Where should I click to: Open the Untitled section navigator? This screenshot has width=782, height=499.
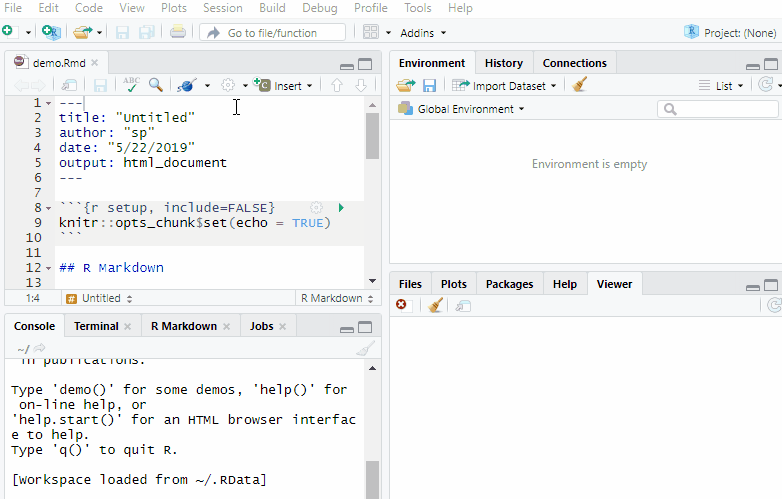pyautogui.click(x=99, y=299)
